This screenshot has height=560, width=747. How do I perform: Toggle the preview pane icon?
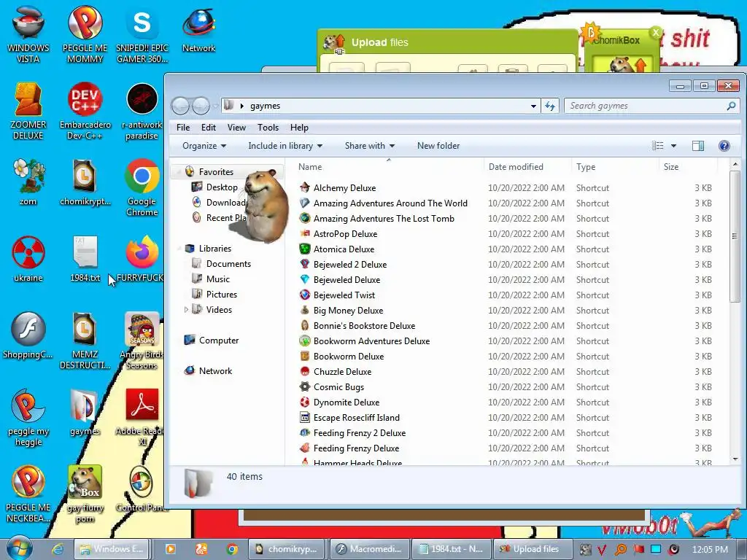698,146
